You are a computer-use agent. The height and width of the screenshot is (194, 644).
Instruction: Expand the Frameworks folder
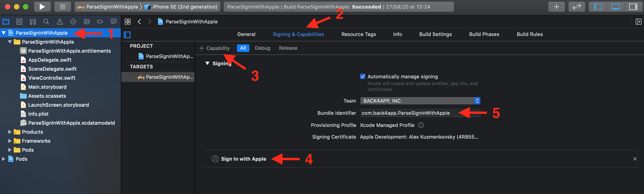(x=10, y=141)
